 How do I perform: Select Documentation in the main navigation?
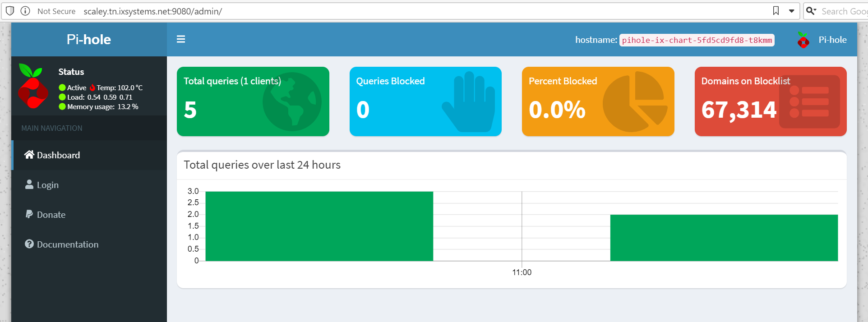coord(68,244)
